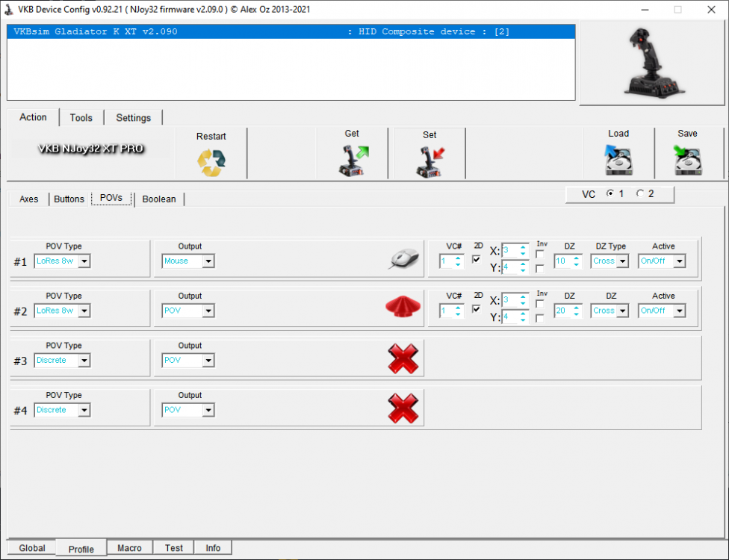This screenshot has width=729, height=560.
Task: Select VC radio button 1
Action: (x=610, y=193)
